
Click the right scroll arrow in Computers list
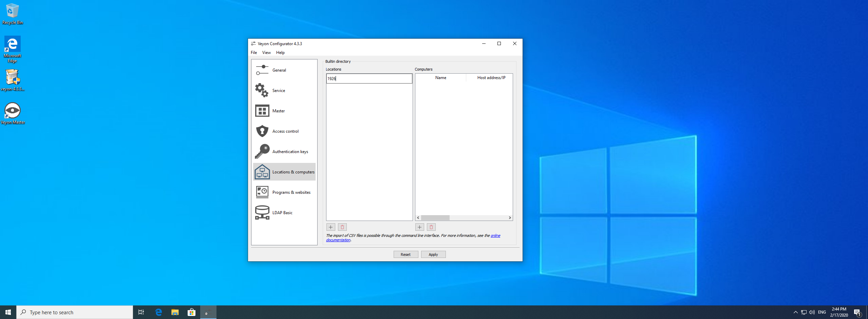tap(510, 218)
